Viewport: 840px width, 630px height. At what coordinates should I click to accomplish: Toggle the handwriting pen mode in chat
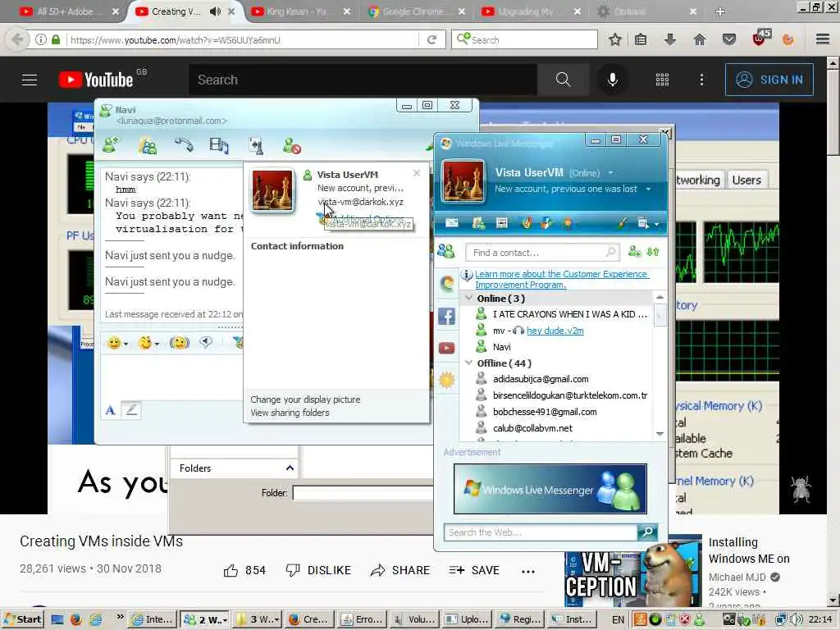(131, 410)
